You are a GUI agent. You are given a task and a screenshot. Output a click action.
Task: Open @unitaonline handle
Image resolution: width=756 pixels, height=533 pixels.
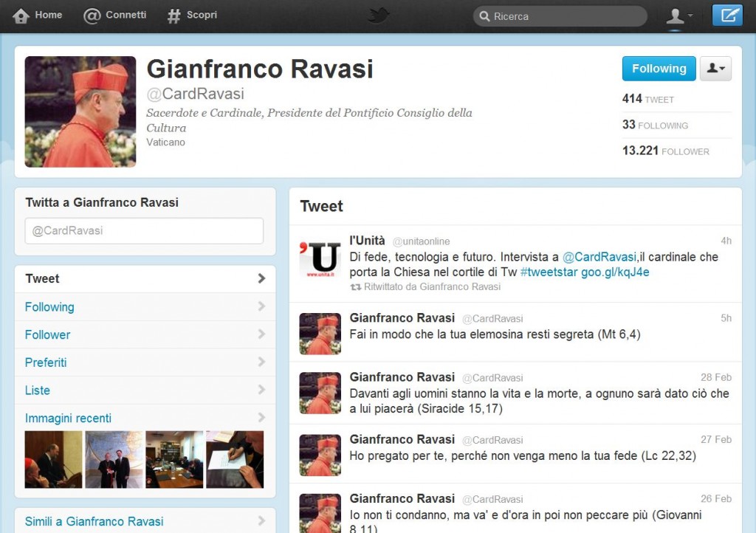coord(421,241)
